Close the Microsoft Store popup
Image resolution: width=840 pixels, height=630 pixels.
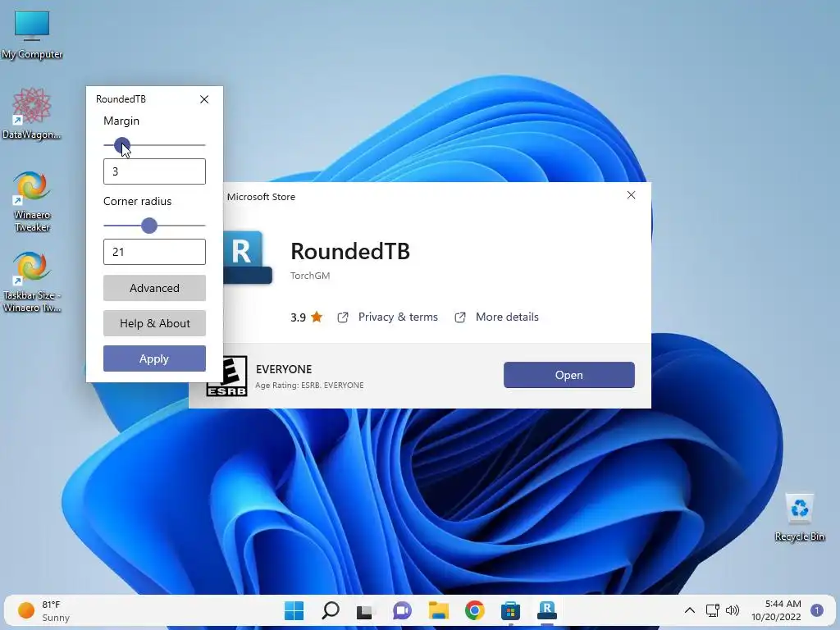631,195
